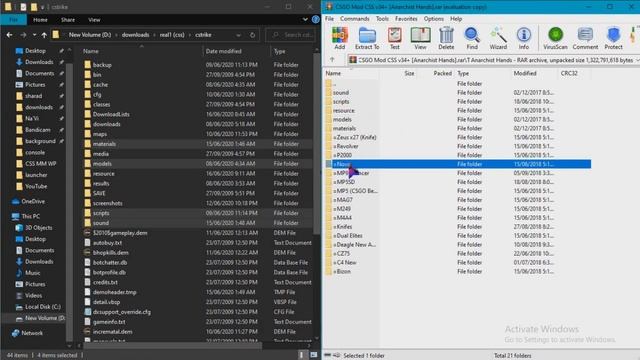Open WinRAR path dropdown arrow
The image size is (640, 360).
pyautogui.click(x=637, y=60)
